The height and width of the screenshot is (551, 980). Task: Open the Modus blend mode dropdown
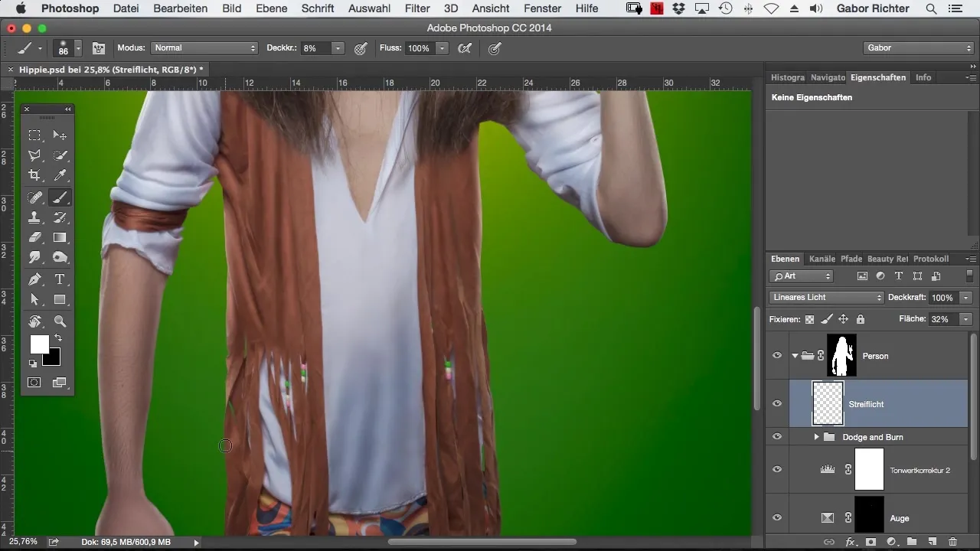[204, 48]
